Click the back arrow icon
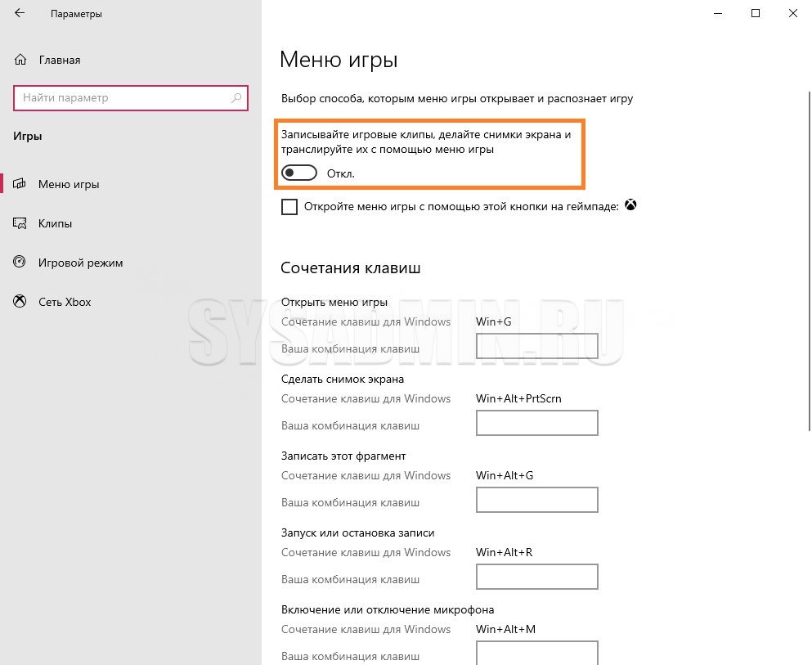Image resolution: width=812 pixels, height=665 pixels. coord(20,13)
